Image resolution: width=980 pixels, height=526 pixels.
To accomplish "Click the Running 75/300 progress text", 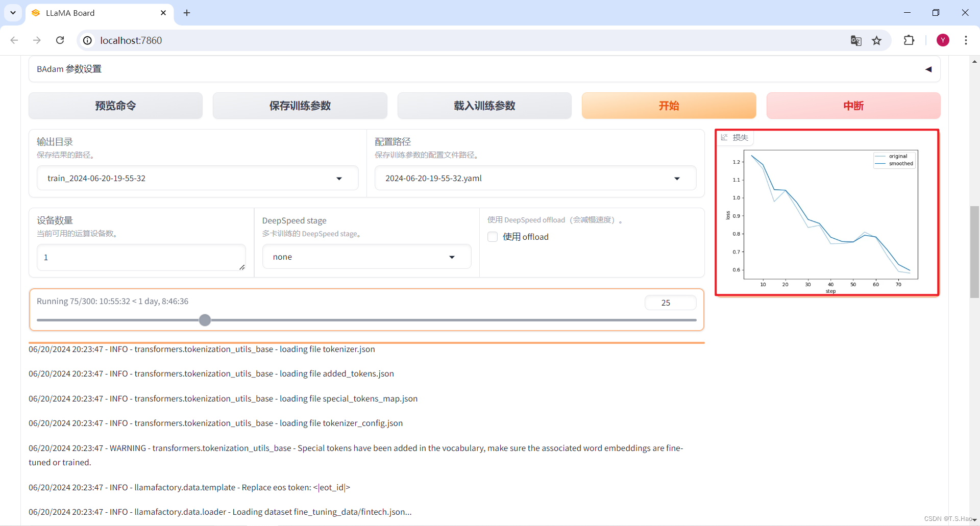I will 112,301.
